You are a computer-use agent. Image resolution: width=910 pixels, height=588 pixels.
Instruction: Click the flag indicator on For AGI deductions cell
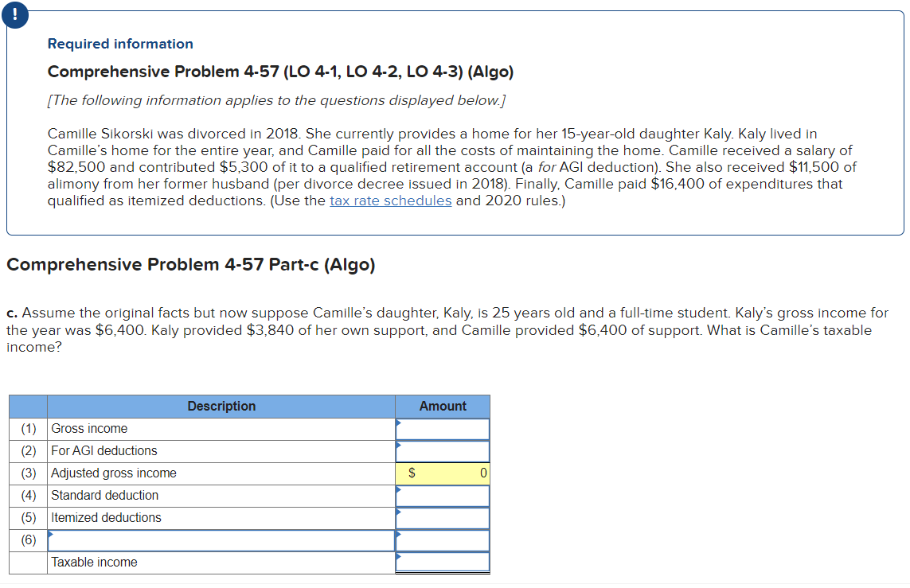pos(398,446)
